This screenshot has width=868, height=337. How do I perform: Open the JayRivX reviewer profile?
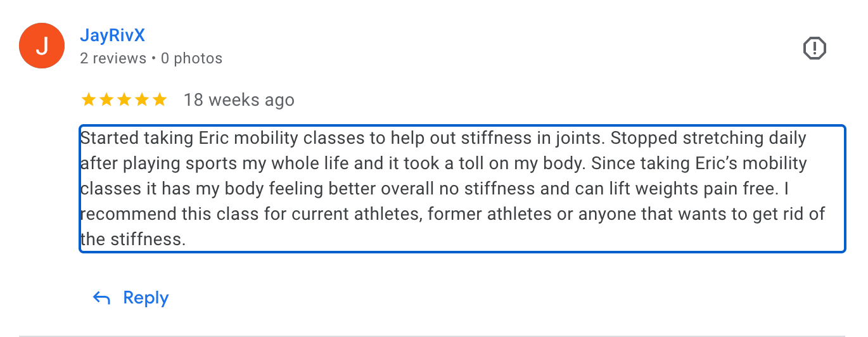click(112, 35)
